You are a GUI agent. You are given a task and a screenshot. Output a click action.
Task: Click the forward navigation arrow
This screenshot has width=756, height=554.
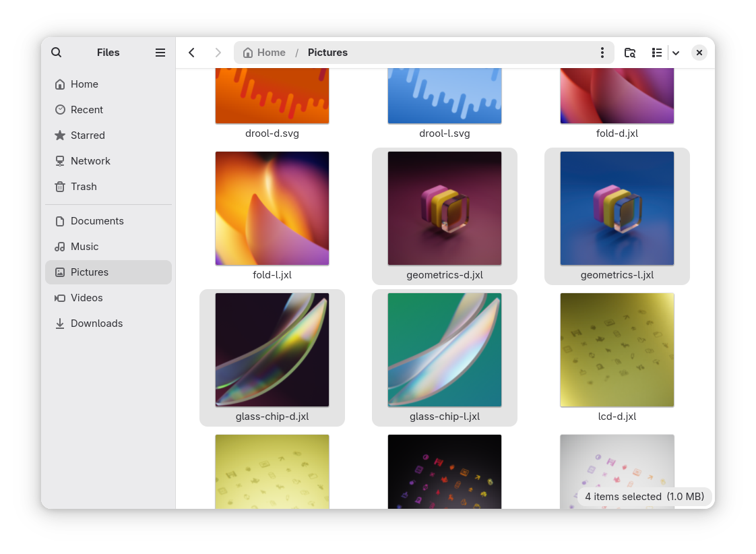[218, 53]
